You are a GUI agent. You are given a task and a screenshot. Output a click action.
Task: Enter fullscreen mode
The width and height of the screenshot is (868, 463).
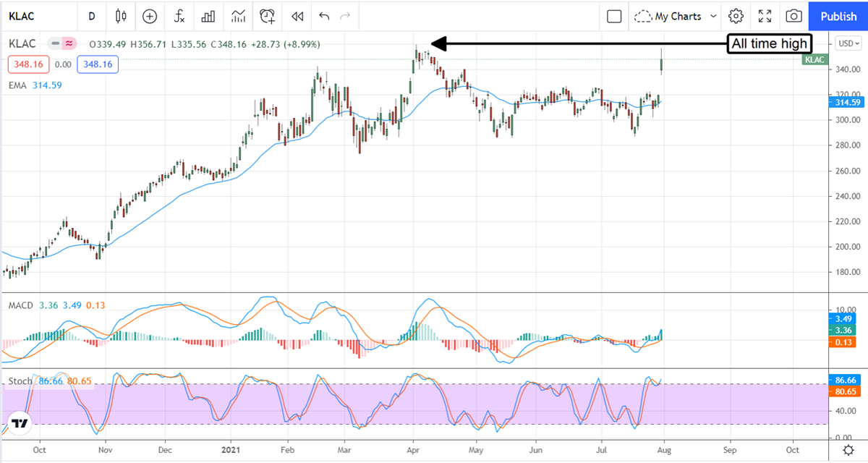(x=765, y=16)
